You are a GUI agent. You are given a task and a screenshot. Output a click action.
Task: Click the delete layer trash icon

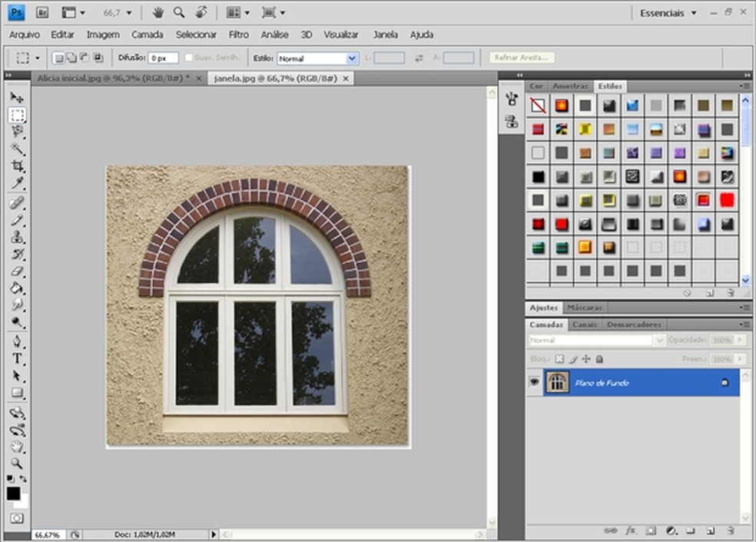(x=730, y=530)
